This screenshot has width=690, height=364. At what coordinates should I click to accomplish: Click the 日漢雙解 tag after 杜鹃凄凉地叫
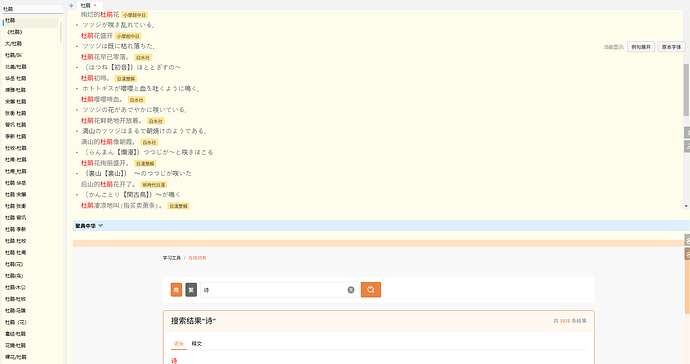point(178,206)
